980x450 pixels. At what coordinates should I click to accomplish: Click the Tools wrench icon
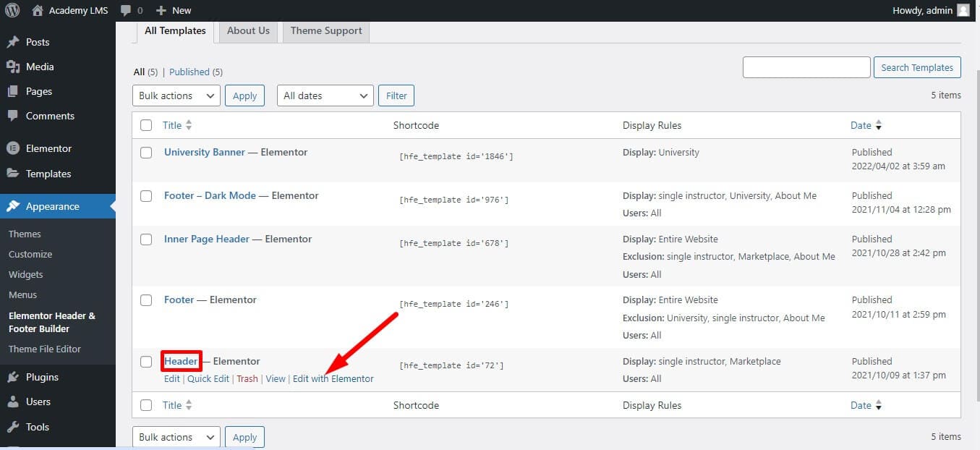point(12,427)
